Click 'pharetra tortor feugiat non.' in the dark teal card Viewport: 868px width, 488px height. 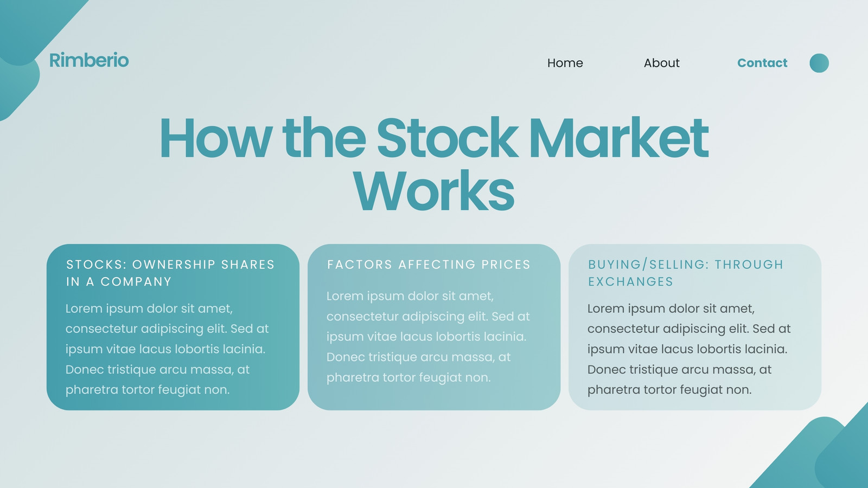click(x=148, y=390)
